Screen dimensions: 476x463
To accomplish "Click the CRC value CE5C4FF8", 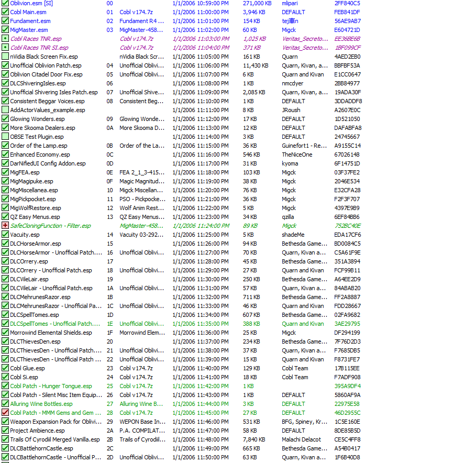I will (x=347, y=439).
